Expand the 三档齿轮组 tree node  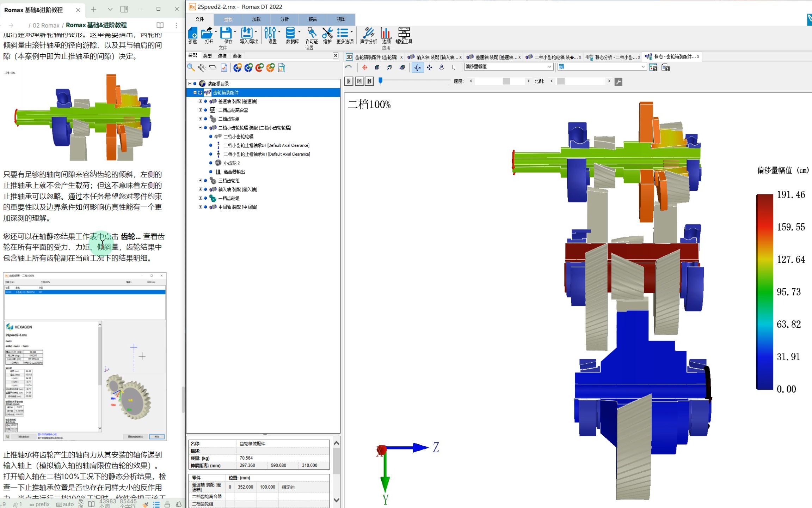pyautogui.click(x=200, y=181)
